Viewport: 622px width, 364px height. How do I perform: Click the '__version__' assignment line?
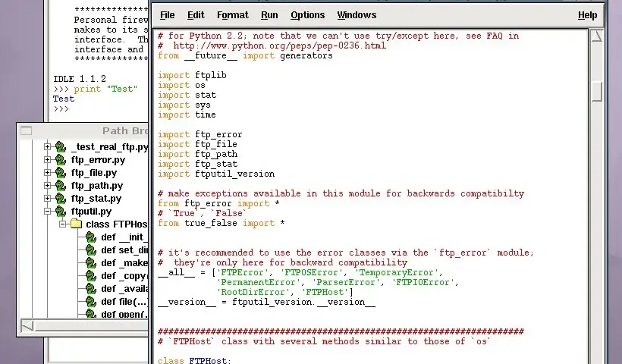[x=266, y=302]
